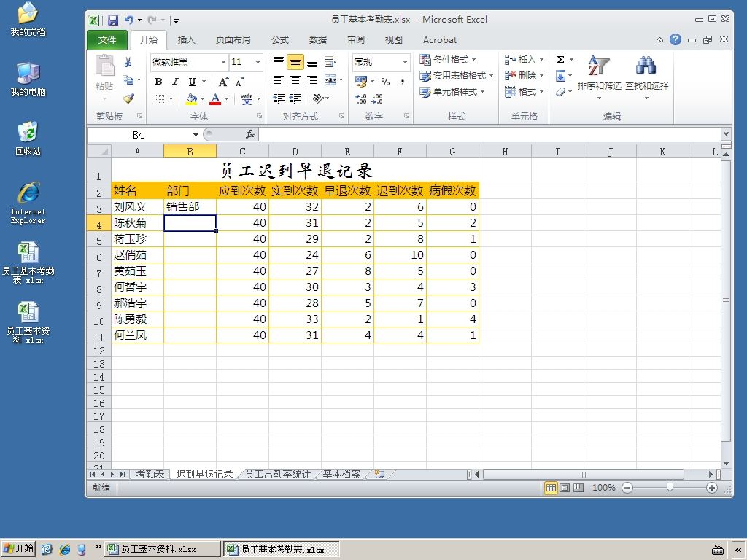
Task: Open the font name dropdown 微软雅黑
Action: click(223, 63)
